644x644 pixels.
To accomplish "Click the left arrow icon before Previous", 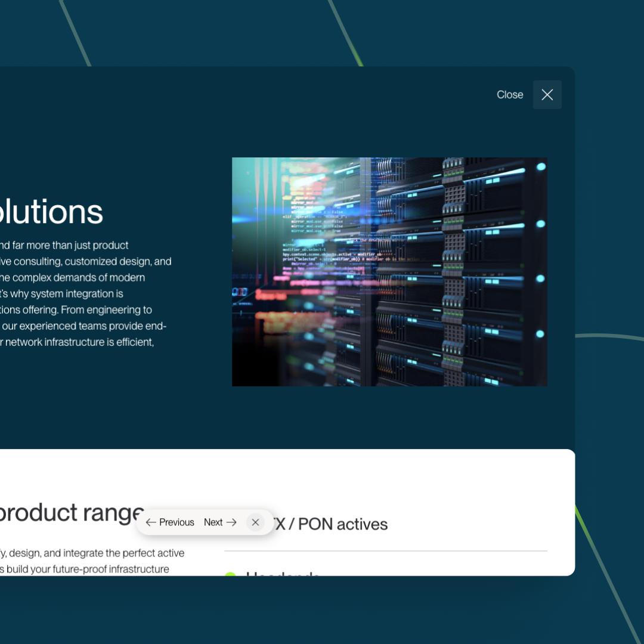I will click(x=151, y=522).
